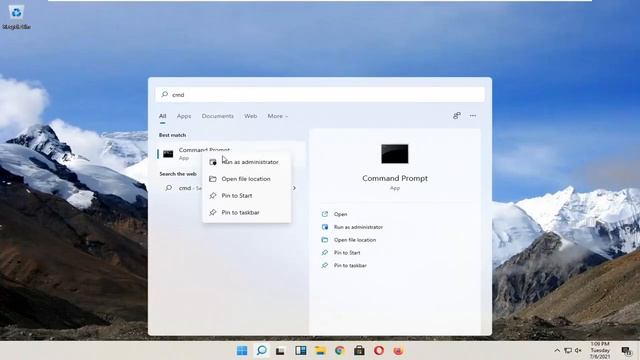Click the Search icon on the taskbar
640x360 pixels.
(262, 351)
